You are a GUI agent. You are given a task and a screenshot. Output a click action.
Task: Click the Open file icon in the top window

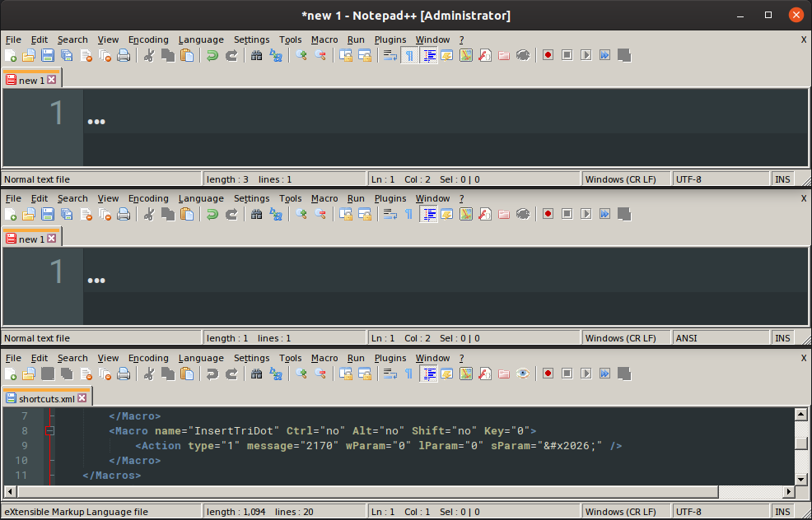click(29, 55)
